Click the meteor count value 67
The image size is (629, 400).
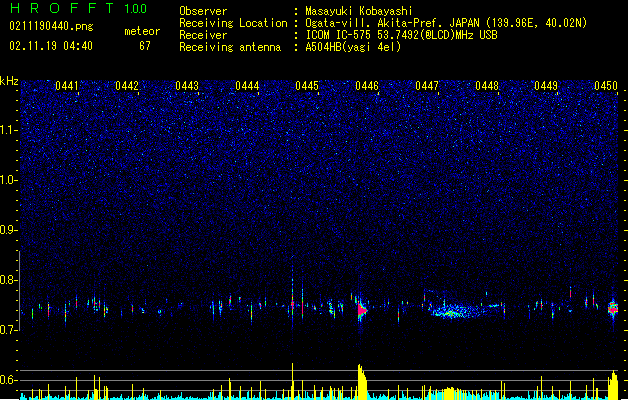coord(145,46)
